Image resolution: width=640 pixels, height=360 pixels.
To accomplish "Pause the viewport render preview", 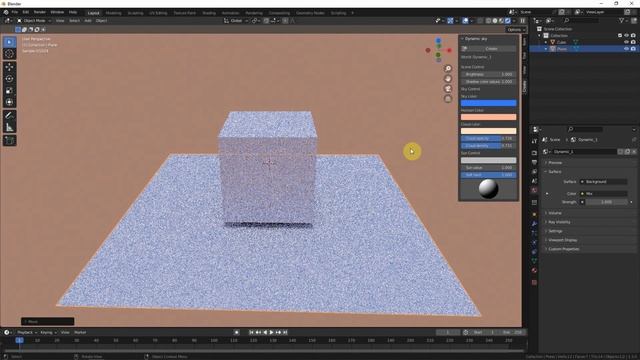I will [522, 20].
